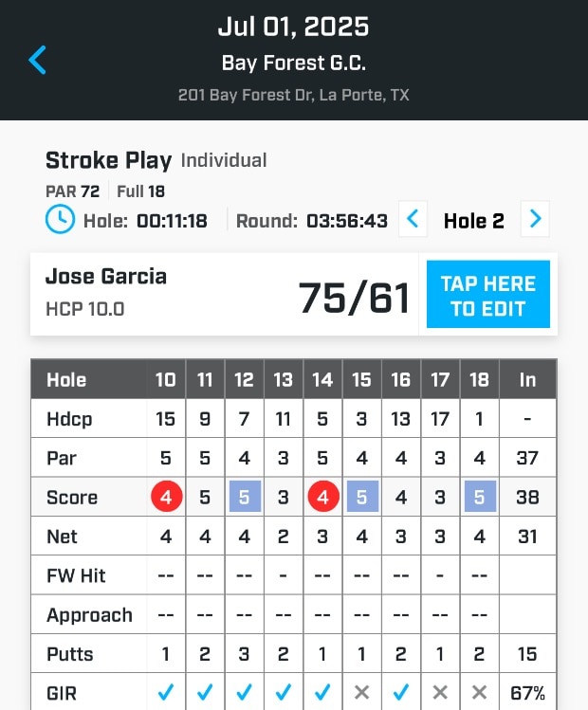Image resolution: width=588 pixels, height=710 pixels.
Task: Click the Bay Forest G.C. course name
Action: (x=293, y=64)
